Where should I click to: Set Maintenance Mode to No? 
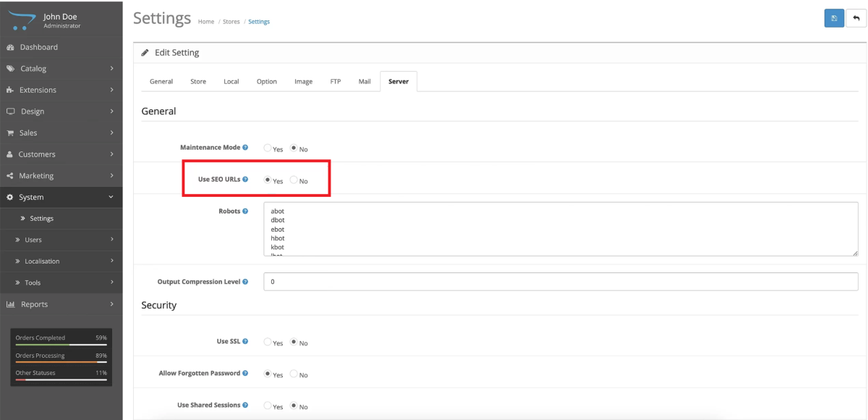tap(294, 148)
